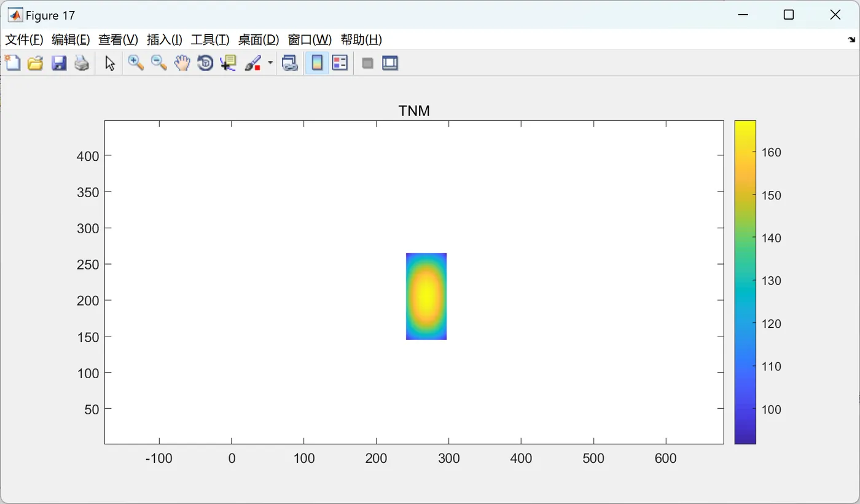Toggle the Insert Legend button

point(340,63)
